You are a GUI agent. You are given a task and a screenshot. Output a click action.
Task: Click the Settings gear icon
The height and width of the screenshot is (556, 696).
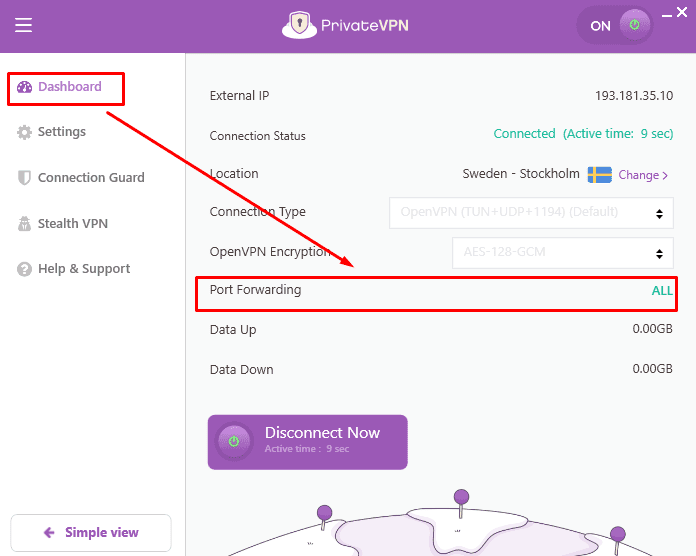[24, 132]
